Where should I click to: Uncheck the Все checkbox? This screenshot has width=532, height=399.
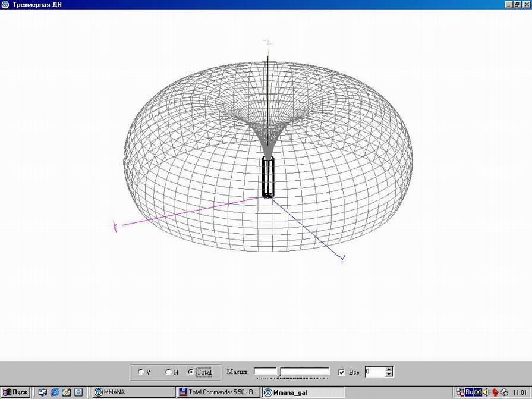[x=341, y=372]
